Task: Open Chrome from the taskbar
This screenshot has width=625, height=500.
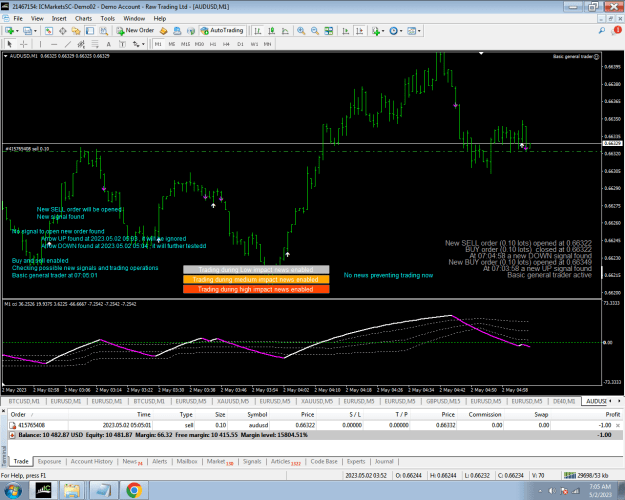Action: [x=134, y=490]
